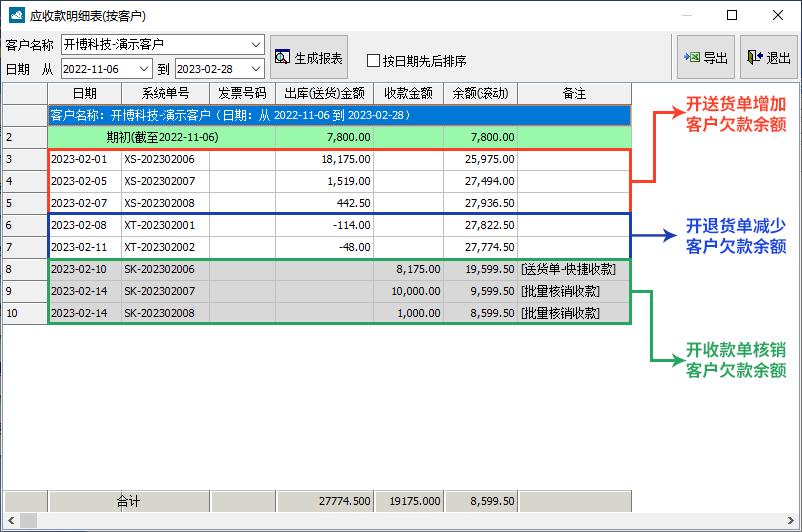Select return order XT-202302001
Viewport: 802px width, 532px height.
pos(165,225)
